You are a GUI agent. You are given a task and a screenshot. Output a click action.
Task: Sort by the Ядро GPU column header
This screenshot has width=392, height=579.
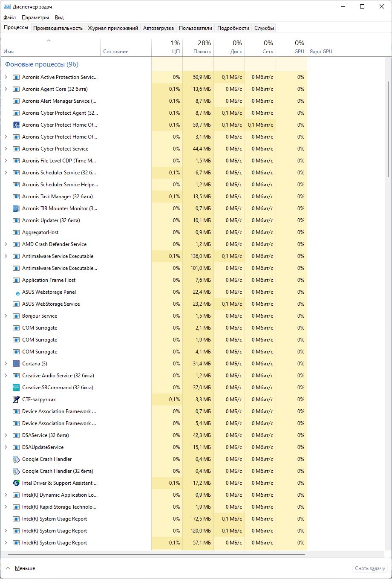321,52
